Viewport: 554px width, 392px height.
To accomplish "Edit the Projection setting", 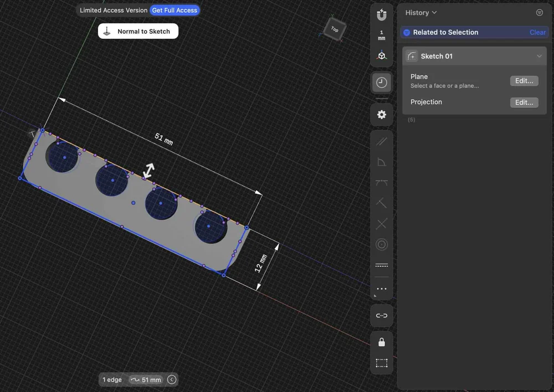I will (x=524, y=102).
